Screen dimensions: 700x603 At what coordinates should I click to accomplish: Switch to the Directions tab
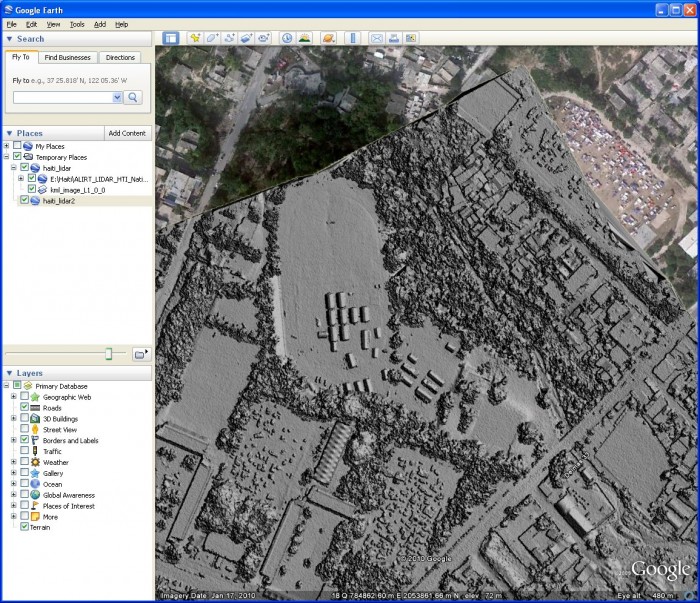(x=120, y=57)
